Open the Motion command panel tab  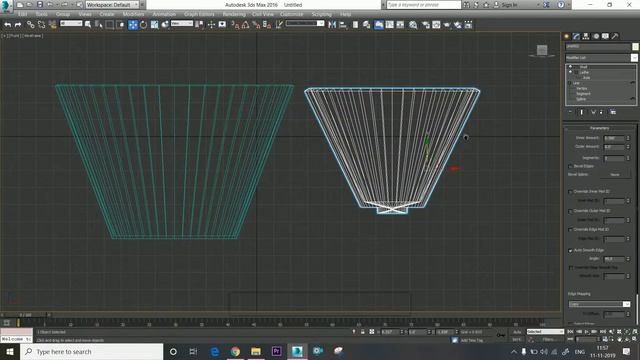click(596, 36)
